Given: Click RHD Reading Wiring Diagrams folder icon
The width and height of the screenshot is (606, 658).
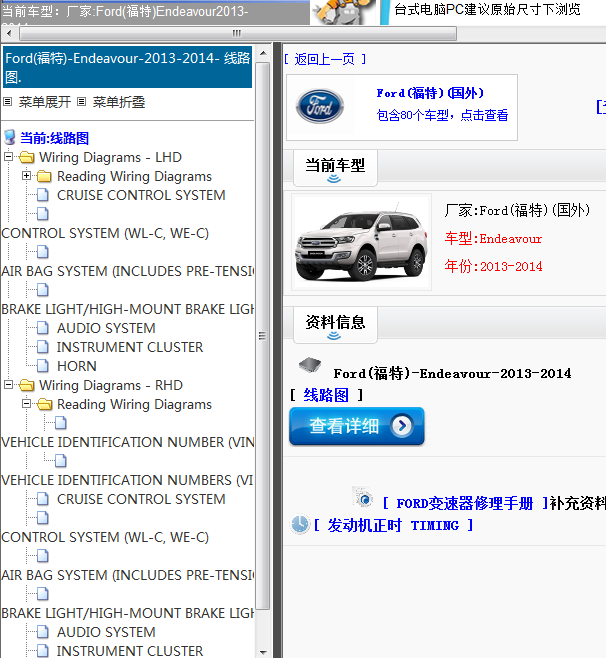Looking at the screenshot, I should coord(44,404).
